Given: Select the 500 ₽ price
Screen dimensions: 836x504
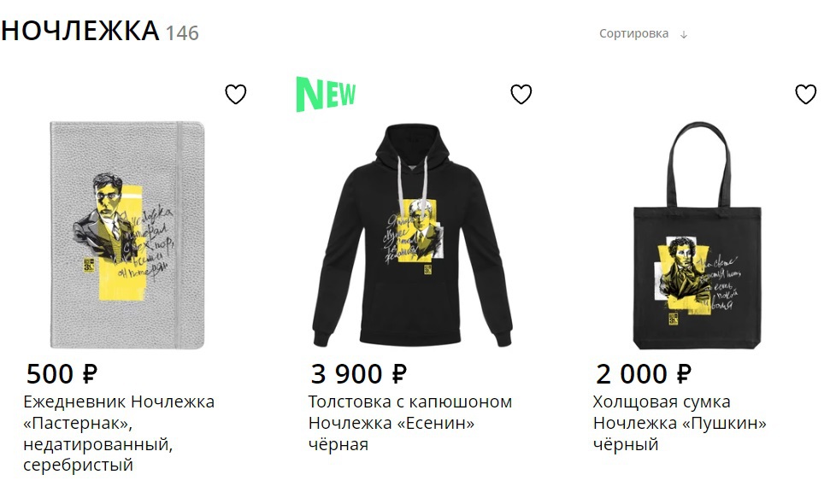Looking at the screenshot, I should (62, 374).
